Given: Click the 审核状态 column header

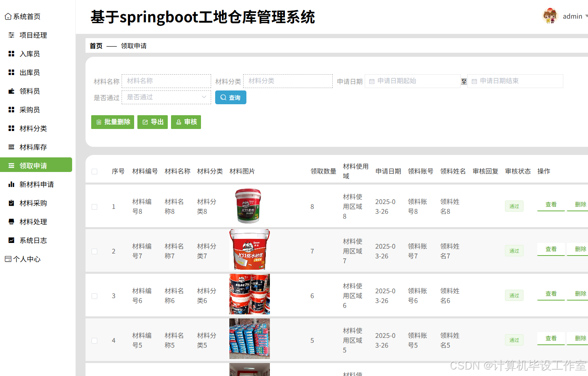Looking at the screenshot, I should 518,171.
